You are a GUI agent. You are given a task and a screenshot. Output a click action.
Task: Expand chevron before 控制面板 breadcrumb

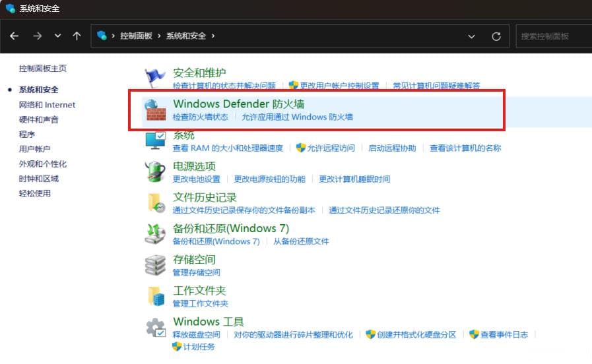tap(113, 36)
